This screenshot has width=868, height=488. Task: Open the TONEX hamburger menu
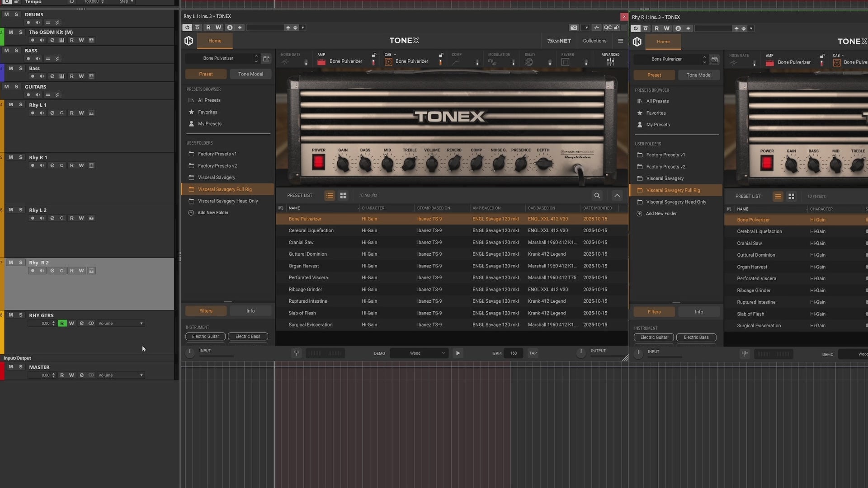pos(620,41)
